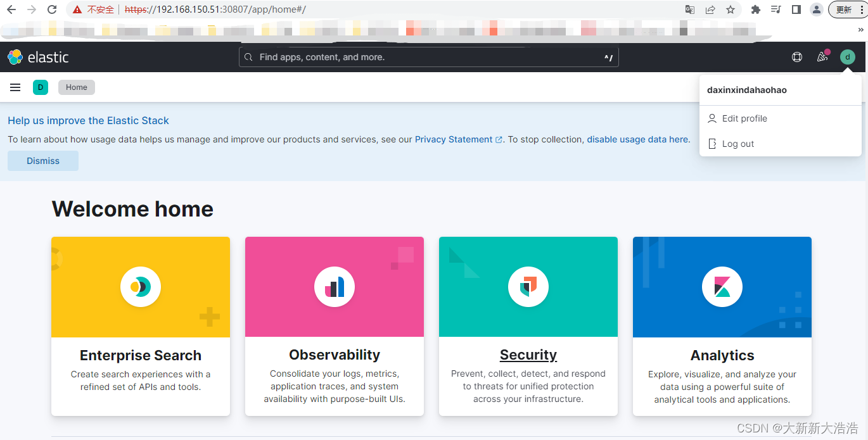868x440 pixels.
Task: Click the Security description text
Action: [528, 386]
